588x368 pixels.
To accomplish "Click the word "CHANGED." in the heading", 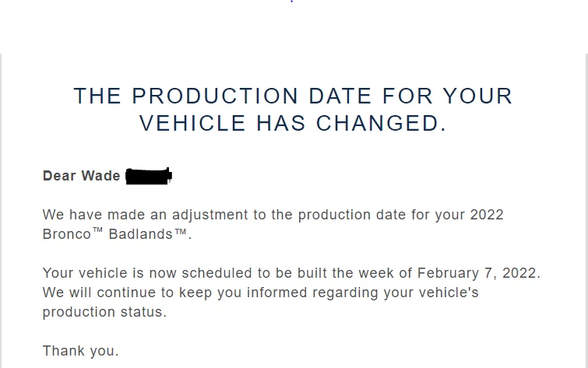I will pyautogui.click(x=382, y=123).
